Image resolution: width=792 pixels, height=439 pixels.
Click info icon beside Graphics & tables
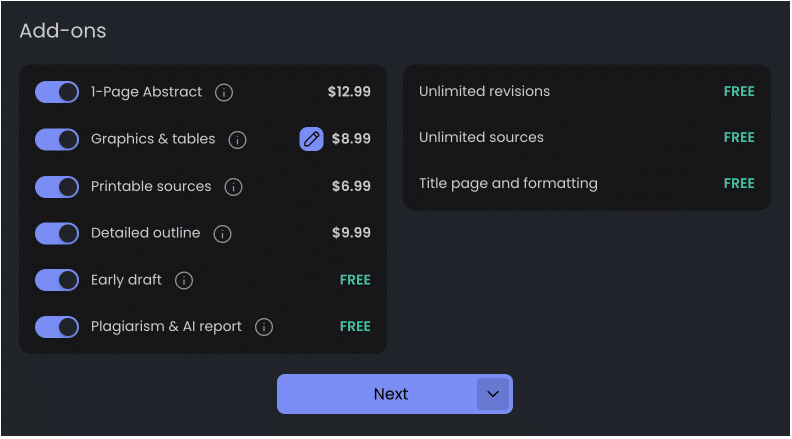(237, 140)
